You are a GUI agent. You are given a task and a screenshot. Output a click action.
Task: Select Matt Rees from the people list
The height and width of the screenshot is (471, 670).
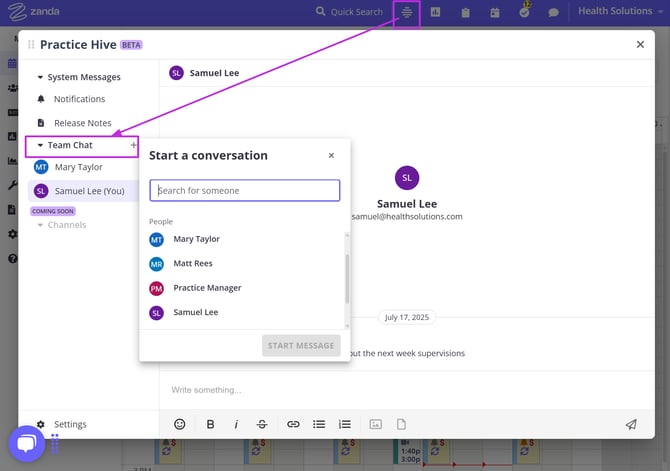pyautogui.click(x=193, y=264)
